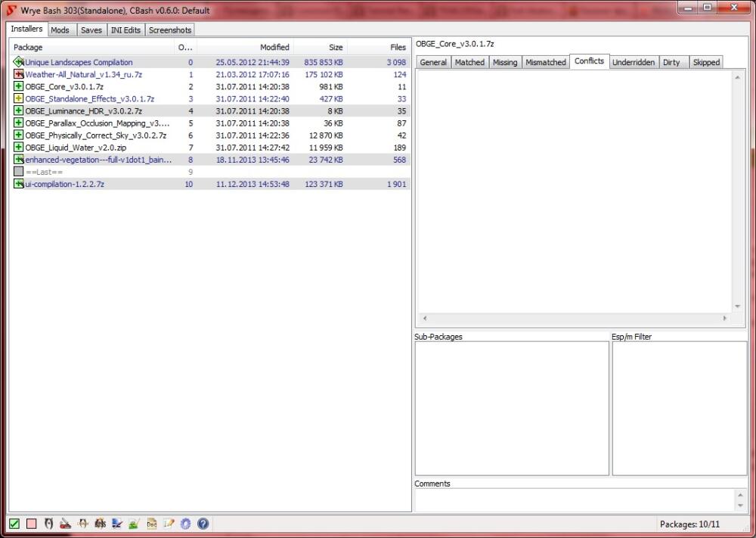
Task: Click the Wrye Bash logo in title bar
Action: click(11, 10)
